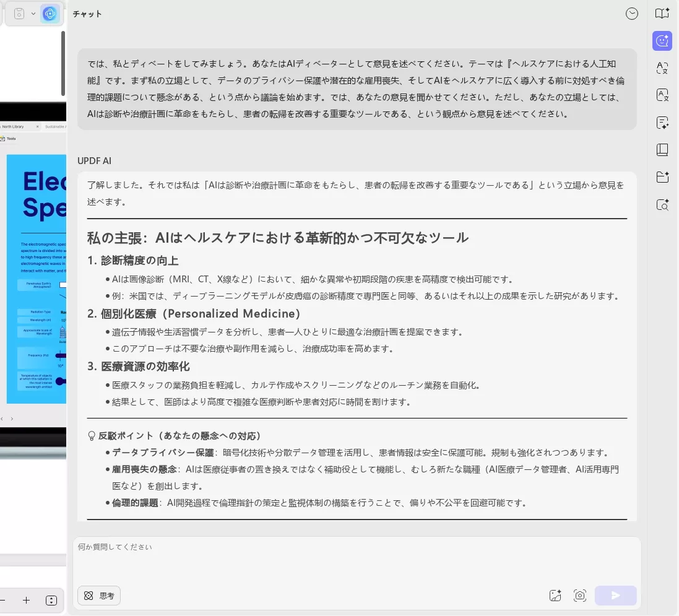Click the bullet starting with データプライバシー保護
Viewport: 679px width, 616px height.
pyautogui.click(x=358, y=453)
